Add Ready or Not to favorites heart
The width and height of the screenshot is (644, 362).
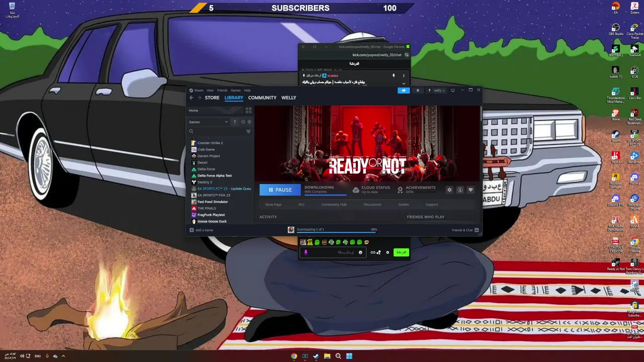tap(470, 190)
